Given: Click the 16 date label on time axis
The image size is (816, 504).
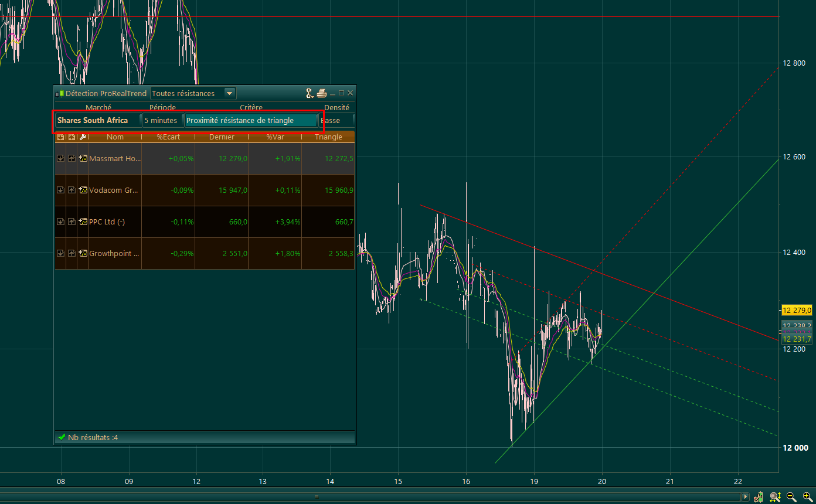Looking at the screenshot, I should click(x=466, y=481).
